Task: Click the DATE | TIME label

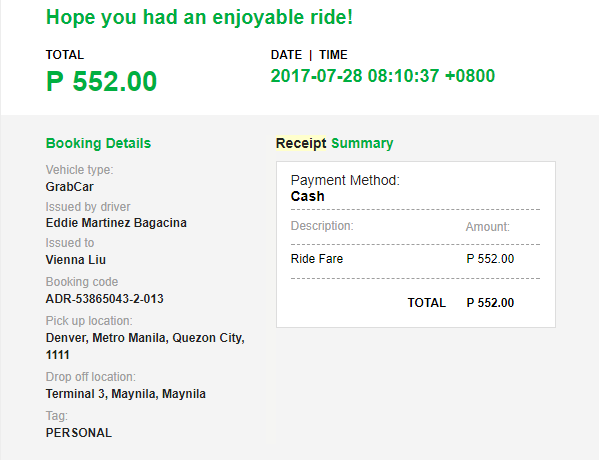Action: point(309,55)
